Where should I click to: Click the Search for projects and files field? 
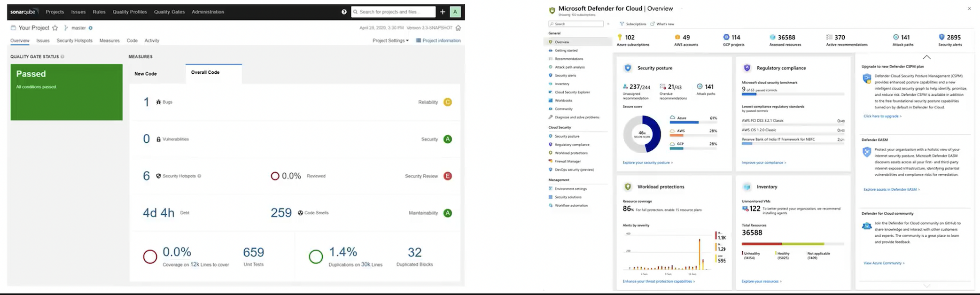395,12
